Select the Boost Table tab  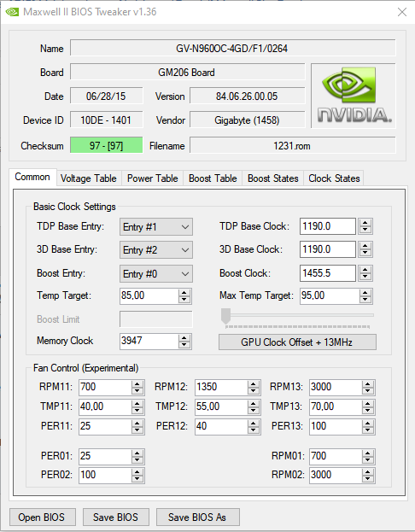213,178
